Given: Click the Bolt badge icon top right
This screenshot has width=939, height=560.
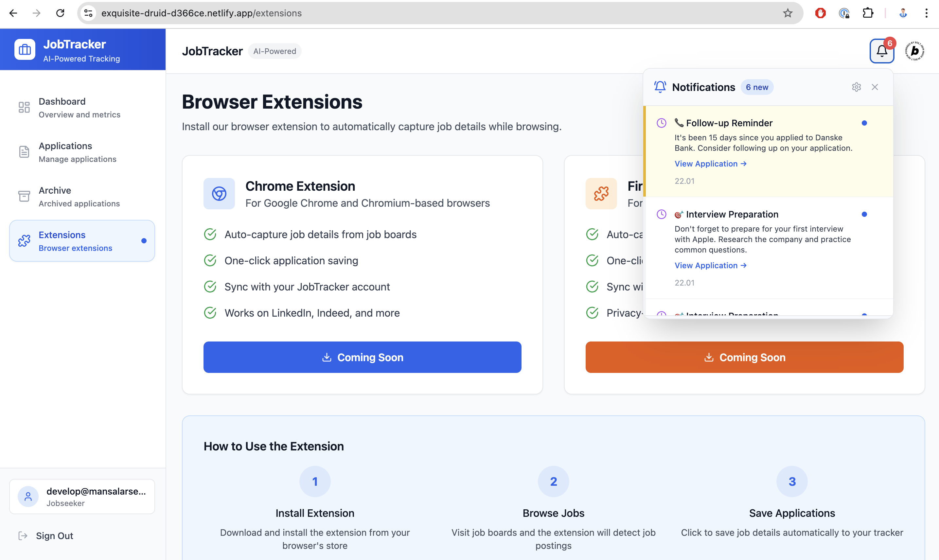Looking at the screenshot, I should coord(914,51).
